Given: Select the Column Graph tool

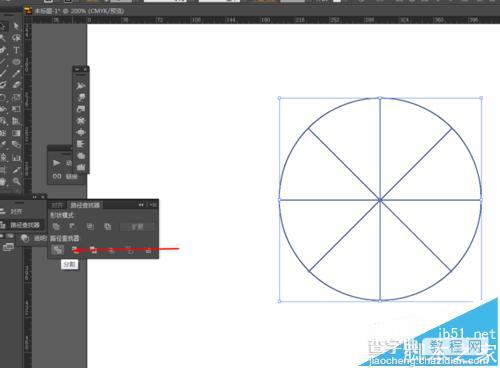Looking at the screenshot, I should [x=16, y=157].
